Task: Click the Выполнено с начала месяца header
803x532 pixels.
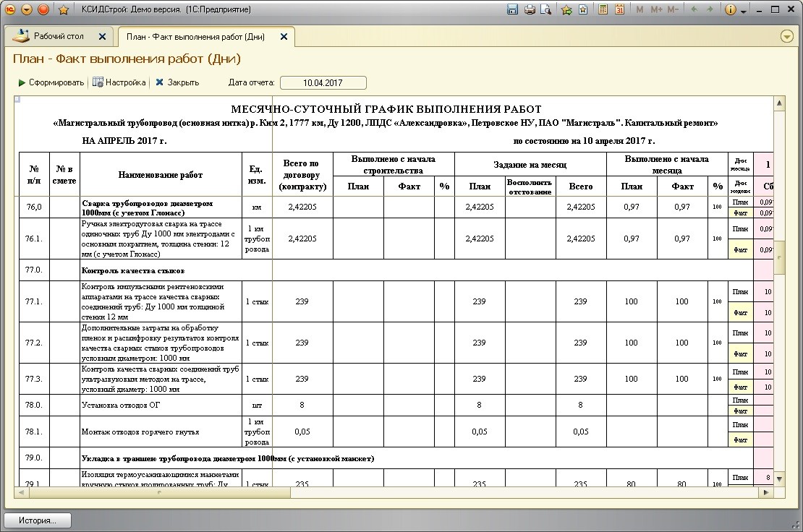Action: click(667, 165)
